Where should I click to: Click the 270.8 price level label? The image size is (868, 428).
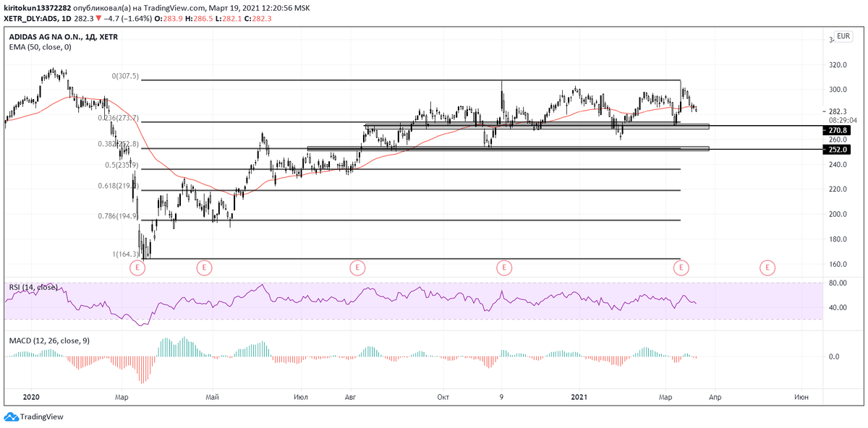(x=838, y=131)
